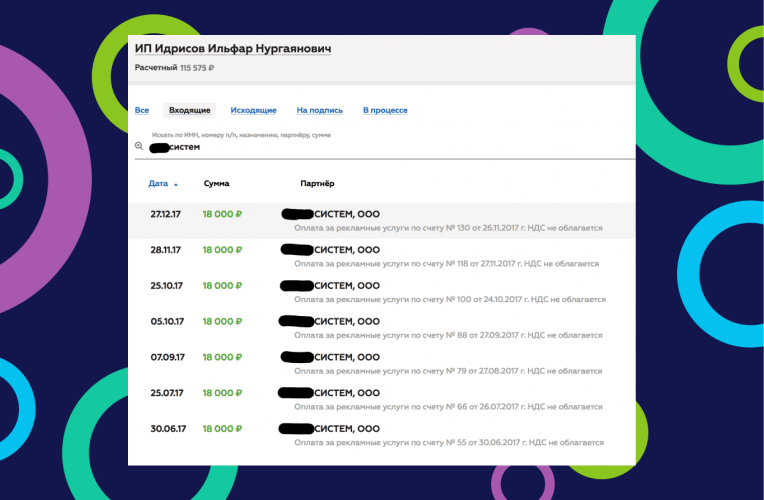764x500 pixels.
Task: Open payment description for счет № 130
Action: (448, 228)
